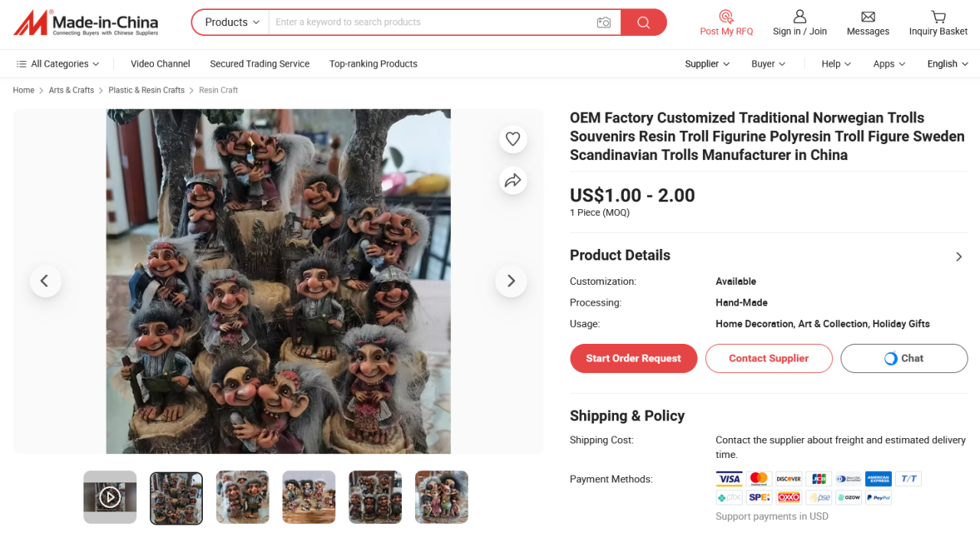The image size is (980, 533).
Task: Open the Products category dropdown
Action: point(230,22)
